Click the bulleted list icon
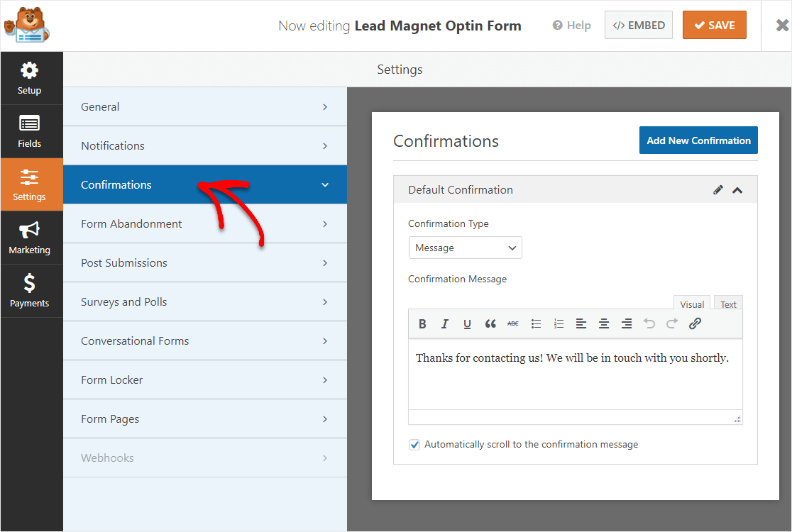The image size is (792, 532). 537,324
